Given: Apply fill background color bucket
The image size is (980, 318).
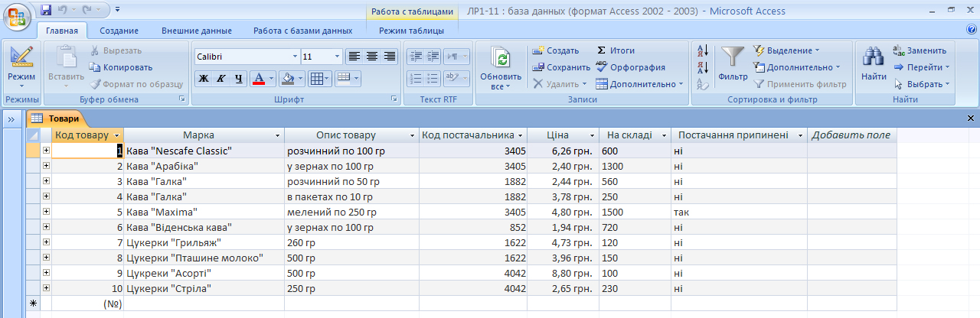Looking at the screenshot, I should click(287, 78).
